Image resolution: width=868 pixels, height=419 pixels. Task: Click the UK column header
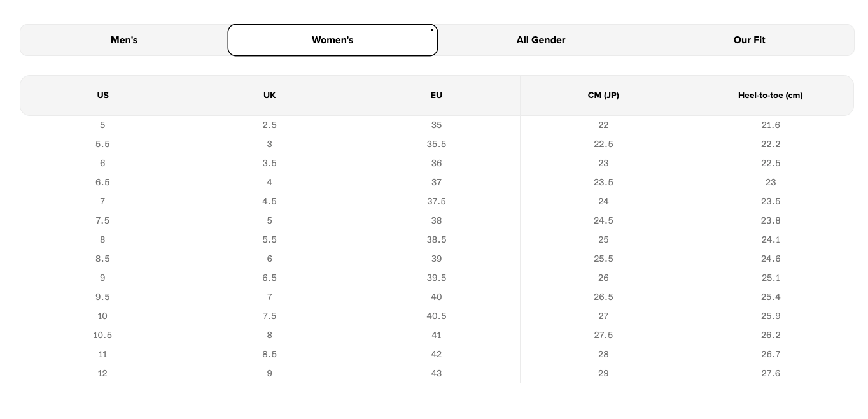270,96
